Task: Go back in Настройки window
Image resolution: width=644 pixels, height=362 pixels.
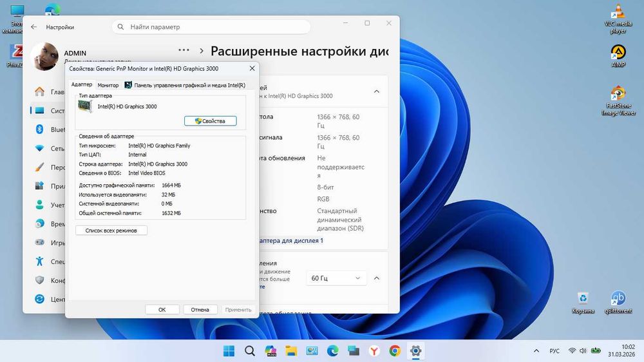Action: click(33, 27)
